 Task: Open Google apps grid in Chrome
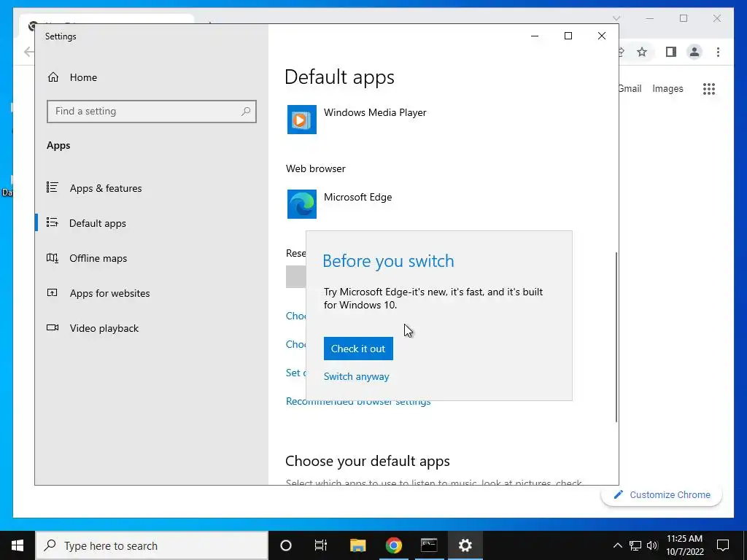click(709, 88)
